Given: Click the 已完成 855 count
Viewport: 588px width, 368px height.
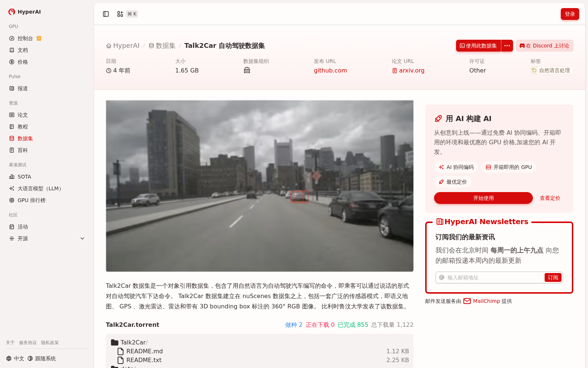Looking at the screenshot, I should point(353,325).
